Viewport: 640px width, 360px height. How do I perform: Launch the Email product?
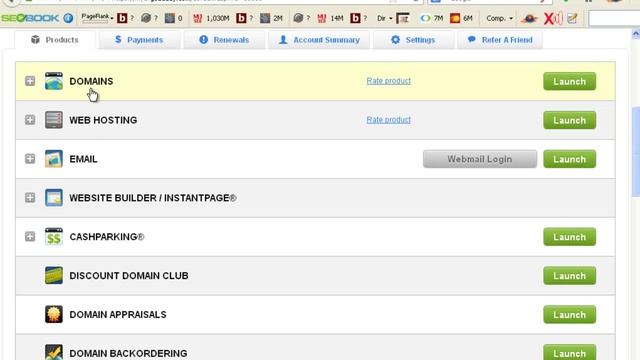point(569,159)
